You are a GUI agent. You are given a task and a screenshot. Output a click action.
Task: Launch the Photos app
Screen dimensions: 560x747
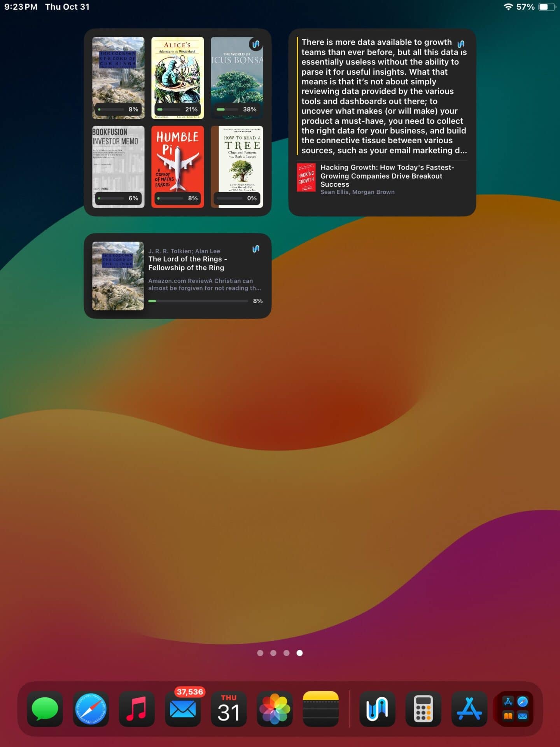point(275,709)
